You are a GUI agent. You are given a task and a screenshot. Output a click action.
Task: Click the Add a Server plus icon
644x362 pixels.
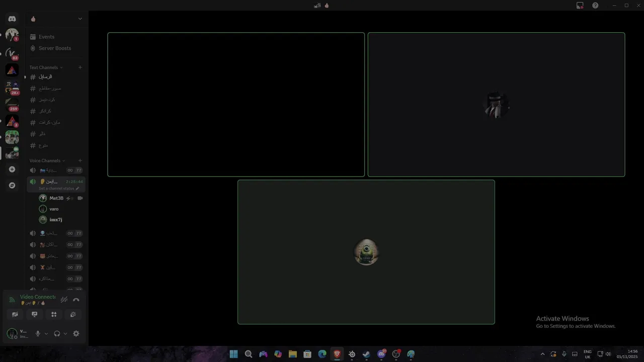tap(12, 169)
